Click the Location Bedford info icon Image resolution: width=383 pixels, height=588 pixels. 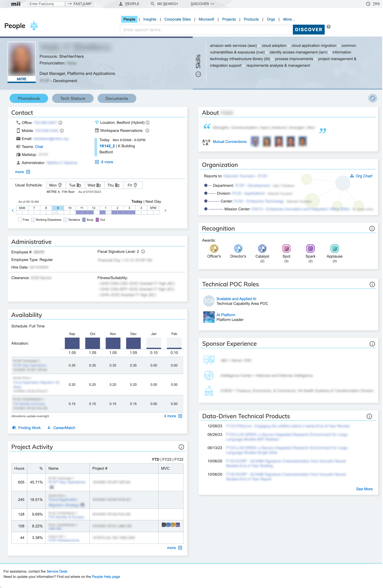[147, 122]
